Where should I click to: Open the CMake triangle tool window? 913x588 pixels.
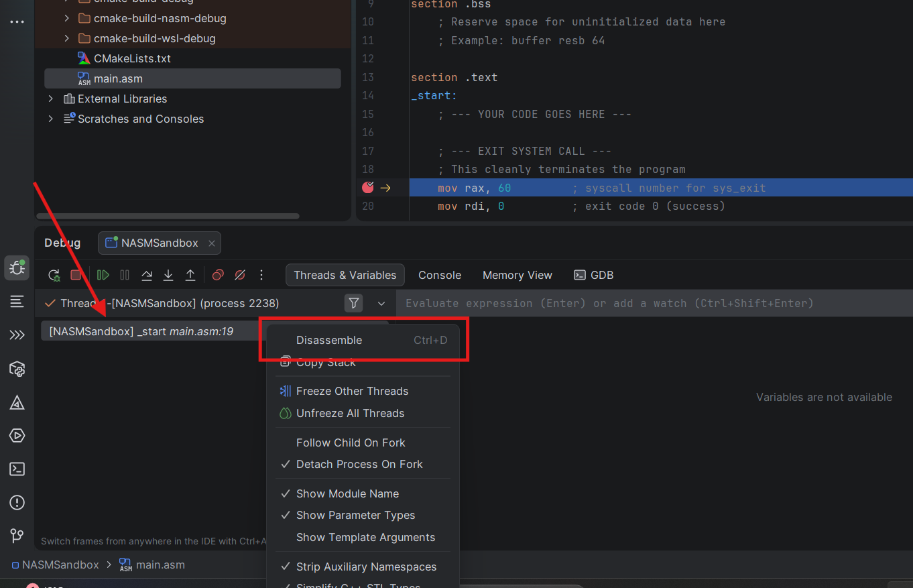click(17, 402)
